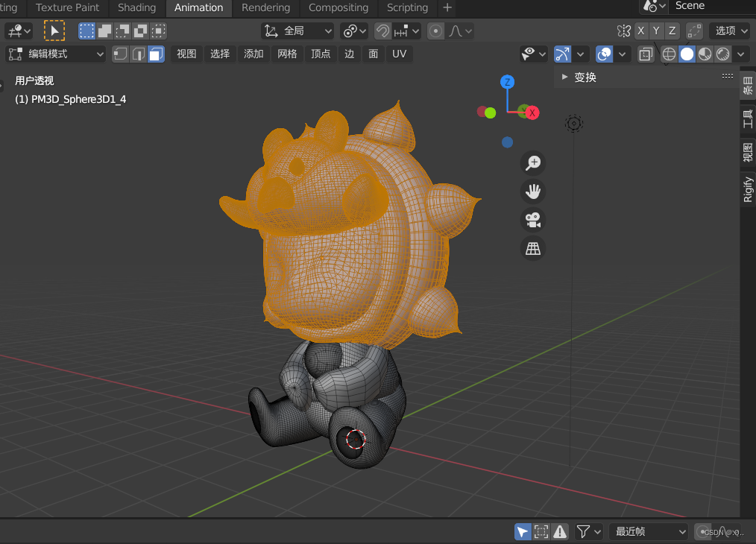Switch to the 条目 sidebar tab
Image resolution: width=756 pixels, height=544 pixels.
[x=748, y=86]
